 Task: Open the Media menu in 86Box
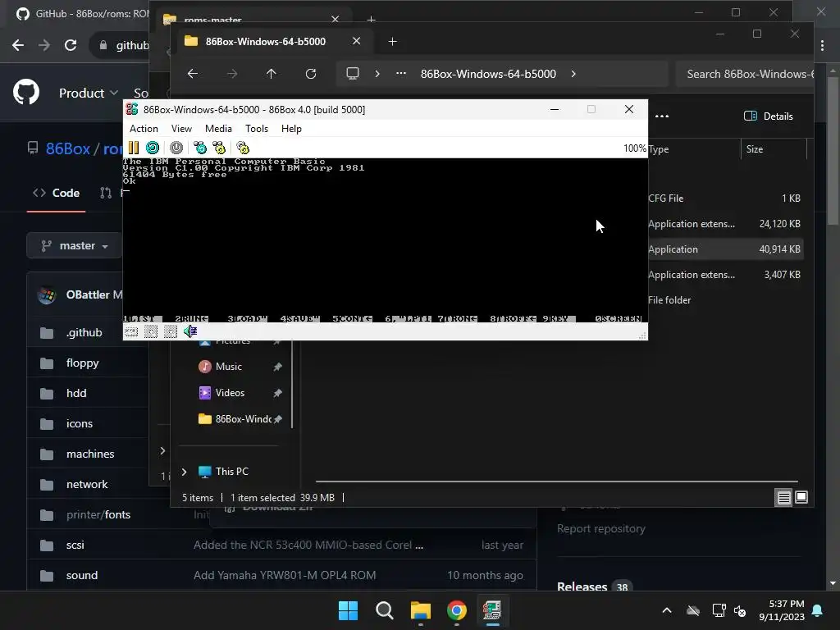218,129
